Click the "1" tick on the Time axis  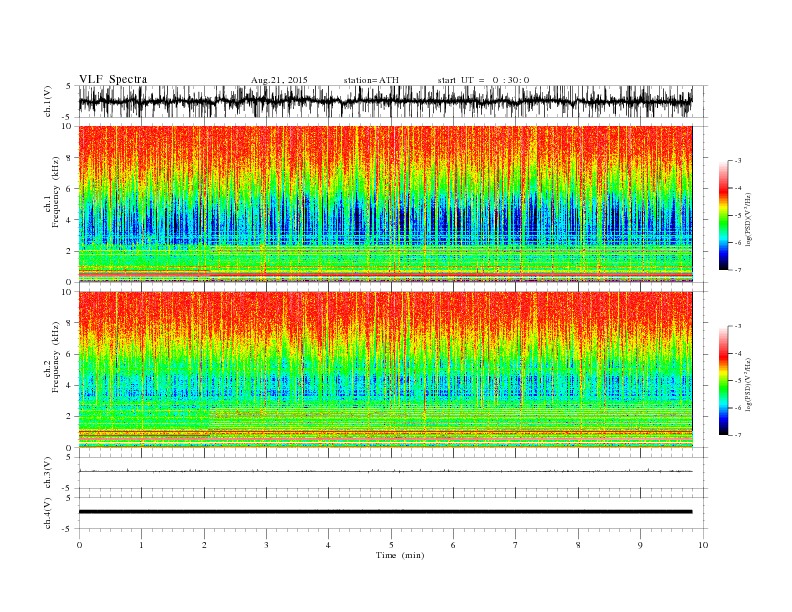141,545
